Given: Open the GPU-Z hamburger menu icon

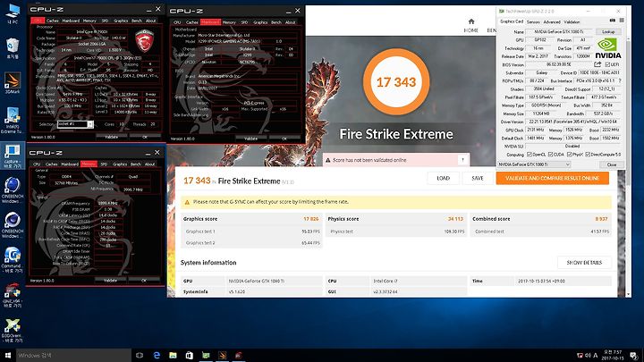Looking at the screenshot, I should (x=622, y=20).
